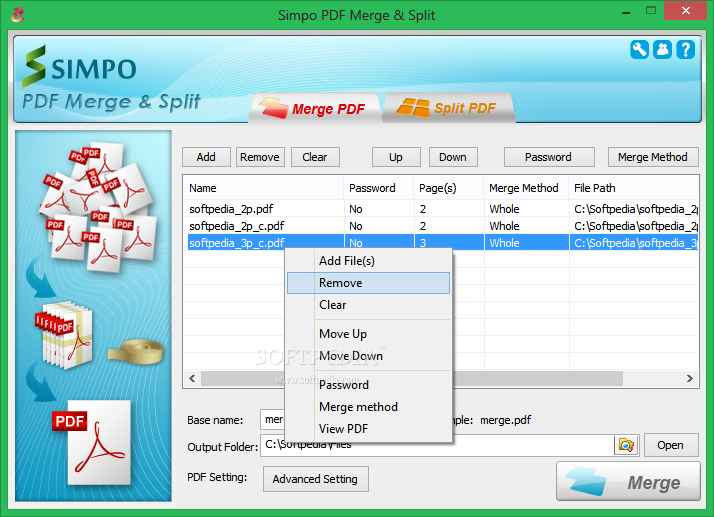This screenshot has width=714, height=517.
Task: Click Whole in the softpedia_2p.pdf row
Action: coord(505,209)
